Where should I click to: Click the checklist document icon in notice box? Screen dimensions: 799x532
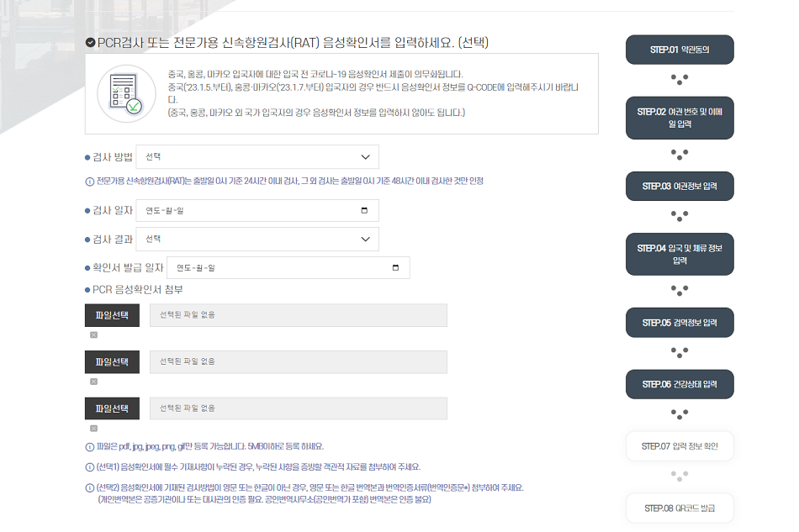(126, 93)
